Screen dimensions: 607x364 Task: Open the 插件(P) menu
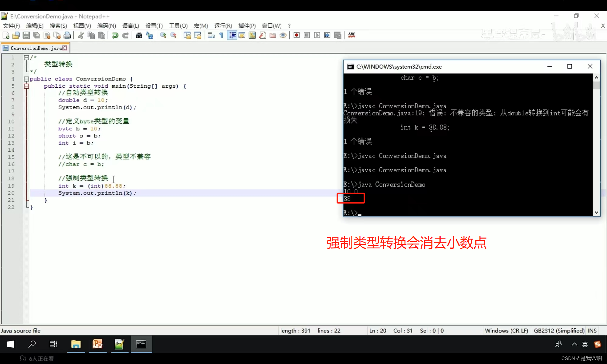coord(247,26)
